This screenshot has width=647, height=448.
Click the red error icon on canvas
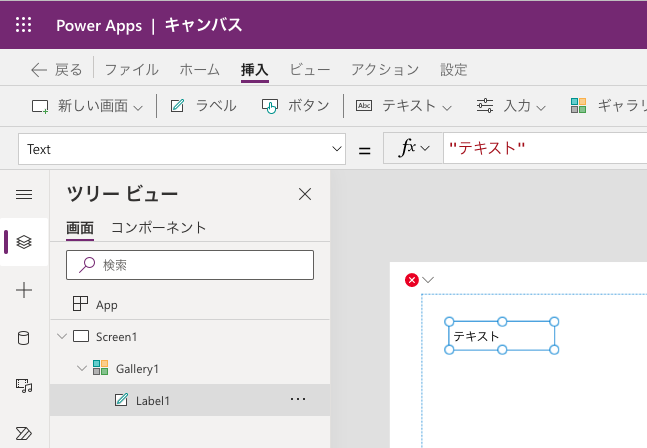[x=411, y=280]
